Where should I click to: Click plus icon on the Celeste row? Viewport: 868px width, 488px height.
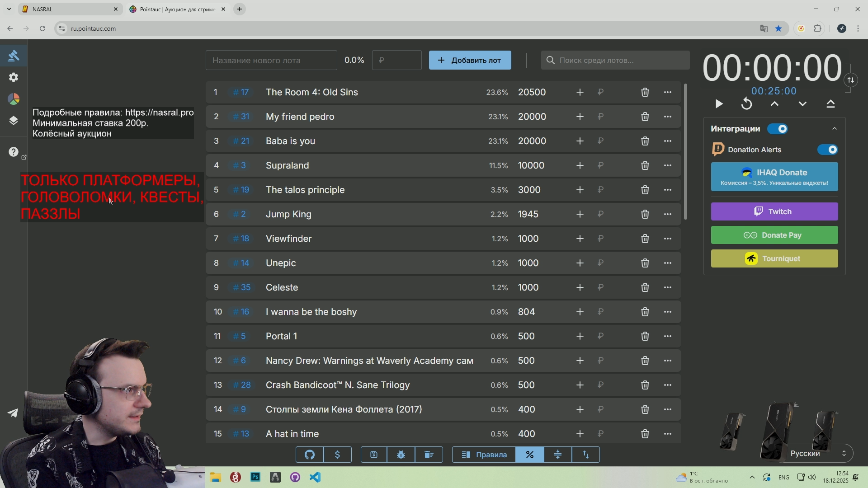coord(580,287)
